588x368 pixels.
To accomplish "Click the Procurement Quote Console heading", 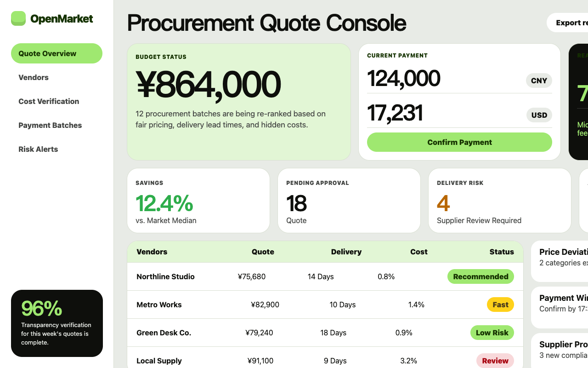I will pos(267,23).
